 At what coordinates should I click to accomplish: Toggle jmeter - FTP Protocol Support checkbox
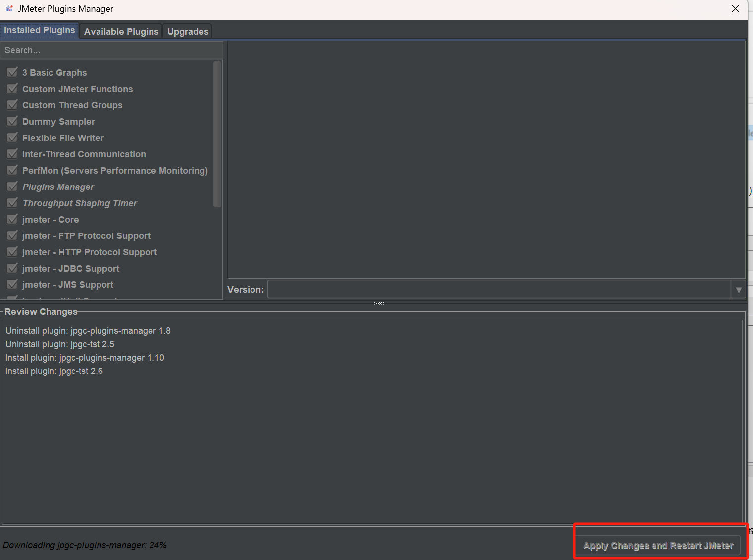pos(12,235)
